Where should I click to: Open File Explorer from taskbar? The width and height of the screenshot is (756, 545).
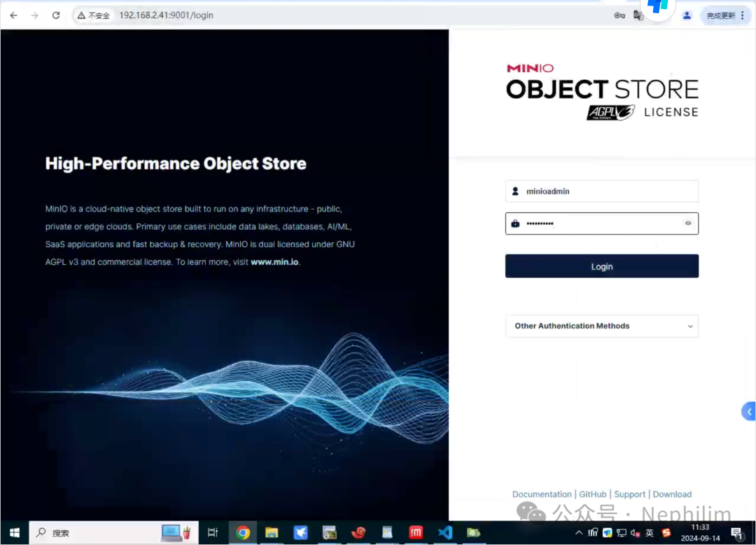272,533
